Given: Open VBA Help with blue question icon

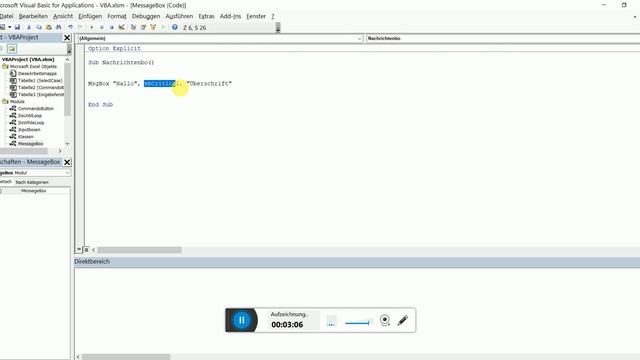Looking at the screenshot, I should [x=175, y=27].
